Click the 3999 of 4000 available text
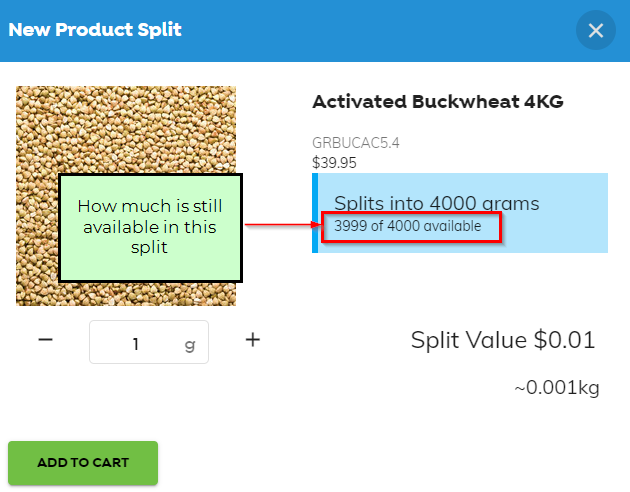 point(407,226)
